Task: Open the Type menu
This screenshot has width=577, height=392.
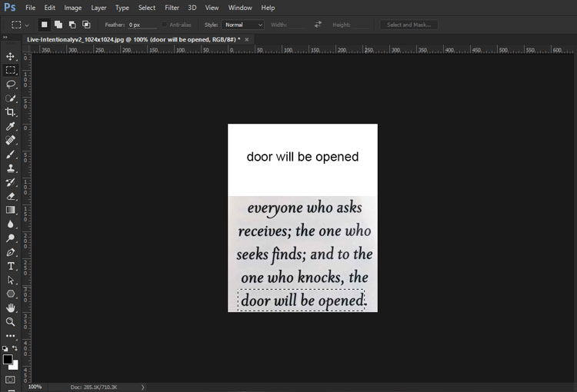Action: (x=122, y=8)
